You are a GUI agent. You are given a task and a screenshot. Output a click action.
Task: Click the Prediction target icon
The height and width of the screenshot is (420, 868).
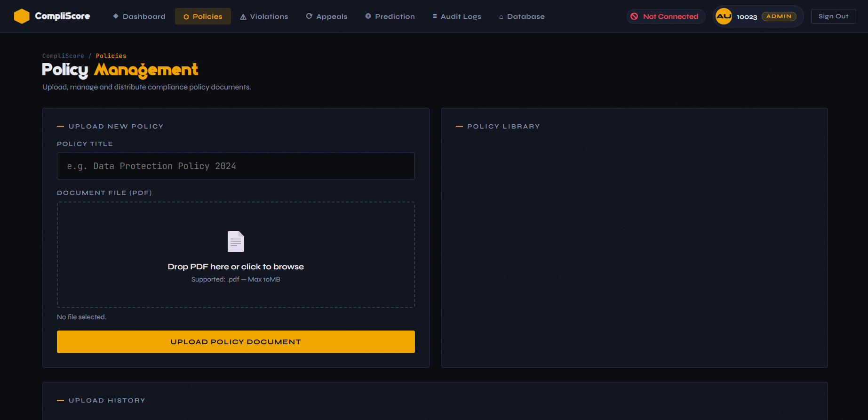click(x=368, y=16)
